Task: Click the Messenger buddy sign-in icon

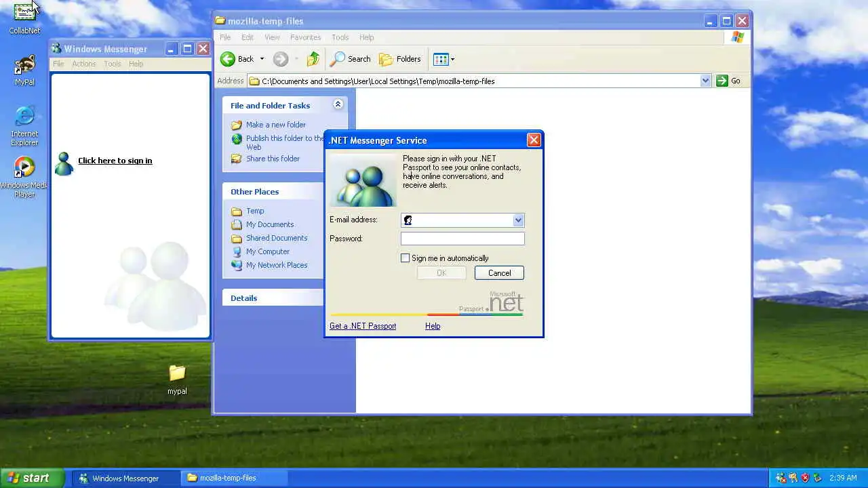Action: pos(64,163)
